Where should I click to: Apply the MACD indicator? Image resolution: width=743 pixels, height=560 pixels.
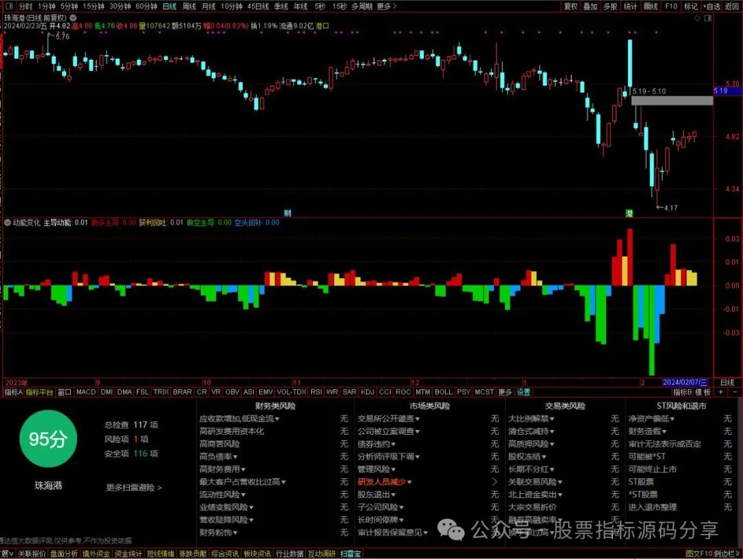tap(86, 392)
